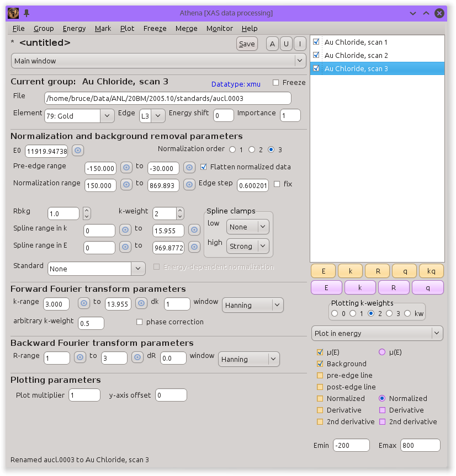Open the Main window dropdown
The height and width of the screenshot is (476, 456).
[158, 61]
